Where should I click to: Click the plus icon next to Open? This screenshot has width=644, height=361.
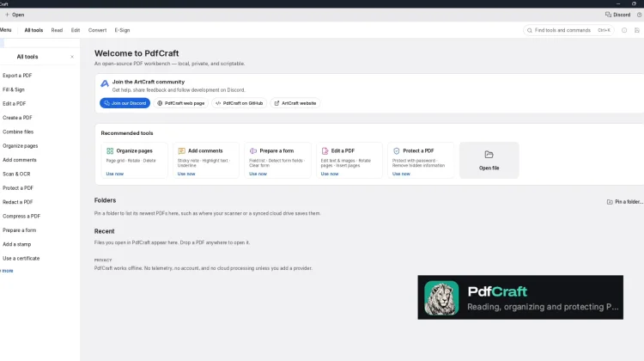7,15
